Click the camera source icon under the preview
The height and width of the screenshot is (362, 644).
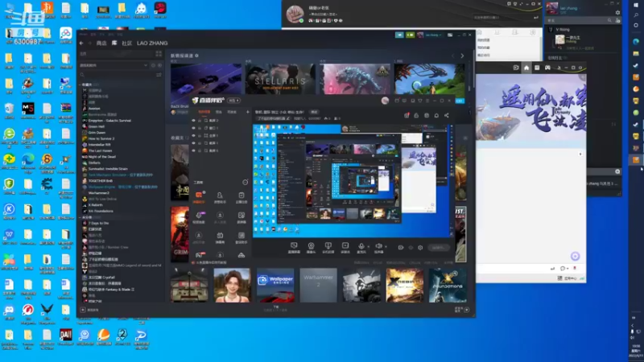(x=311, y=248)
